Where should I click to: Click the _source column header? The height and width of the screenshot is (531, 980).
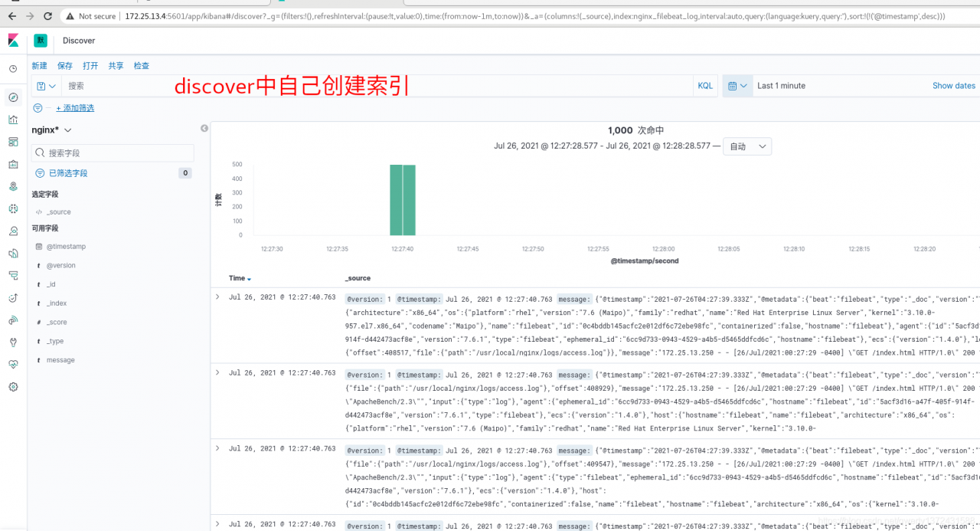pos(358,279)
